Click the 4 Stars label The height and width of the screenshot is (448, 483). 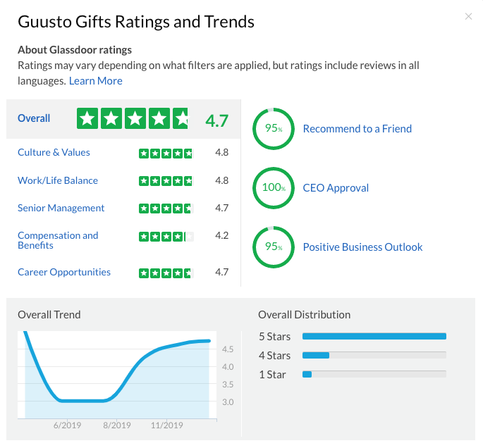pos(275,356)
